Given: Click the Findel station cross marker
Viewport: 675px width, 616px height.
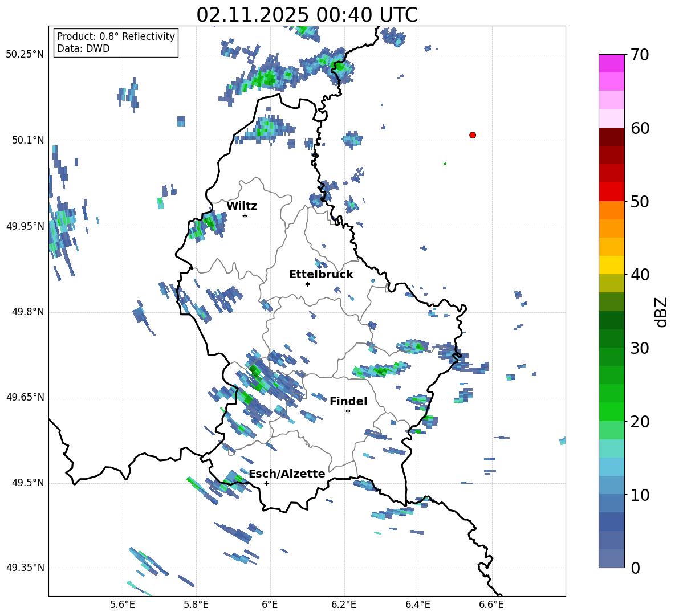Looking at the screenshot, I should pos(348,411).
